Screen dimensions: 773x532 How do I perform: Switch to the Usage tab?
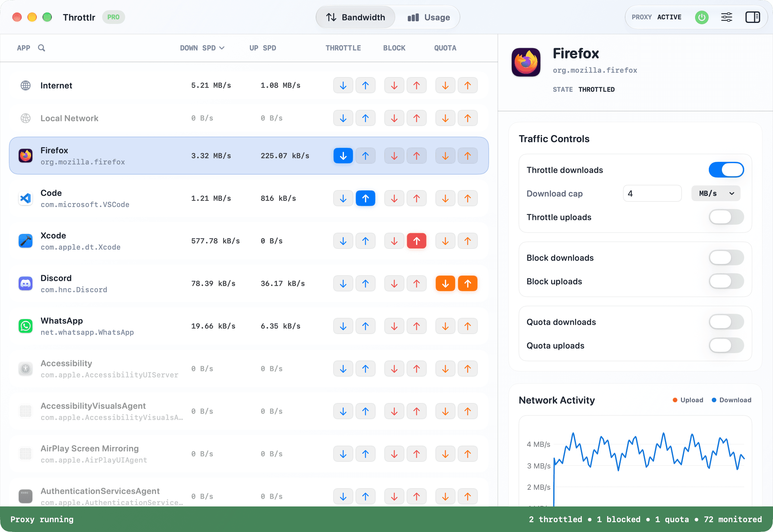point(428,17)
